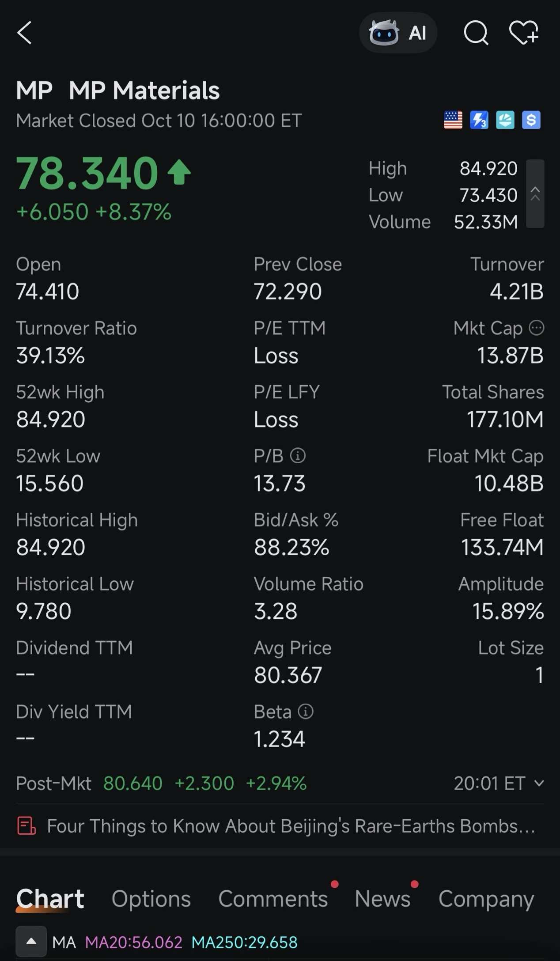Viewport: 560px width, 961px height.
Task: Tap the US flag market icon
Action: click(x=453, y=120)
